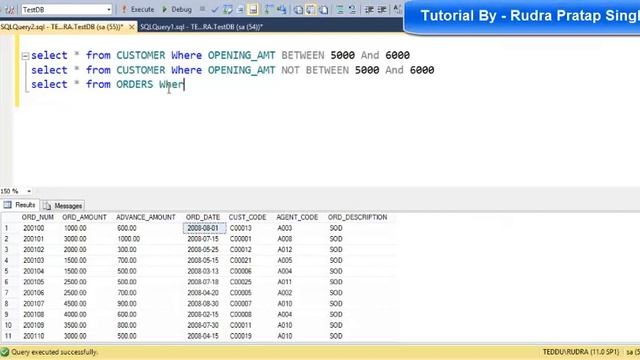Click NOT BETWEEN keyword in second query
640x360 pixels.
coord(315,70)
